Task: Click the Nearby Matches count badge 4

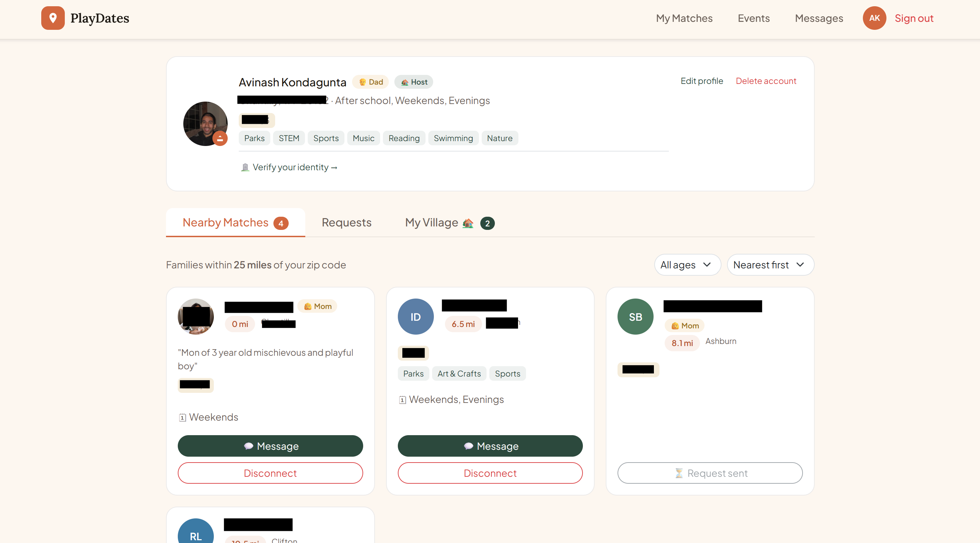Action: 281,223
